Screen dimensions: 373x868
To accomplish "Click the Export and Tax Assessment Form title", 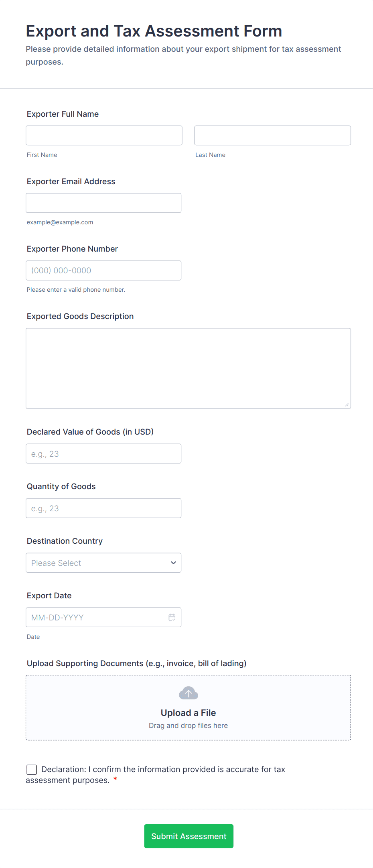I will (x=154, y=31).
